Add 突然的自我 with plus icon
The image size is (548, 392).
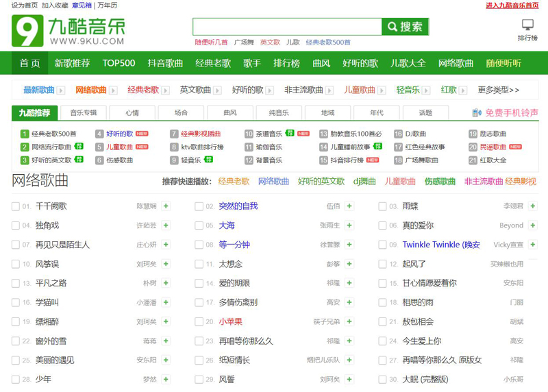click(x=349, y=206)
